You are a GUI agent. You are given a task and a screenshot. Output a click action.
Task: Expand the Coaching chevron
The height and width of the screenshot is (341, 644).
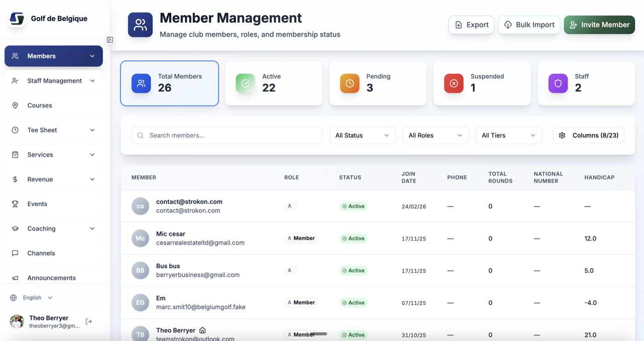click(x=92, y=228)
